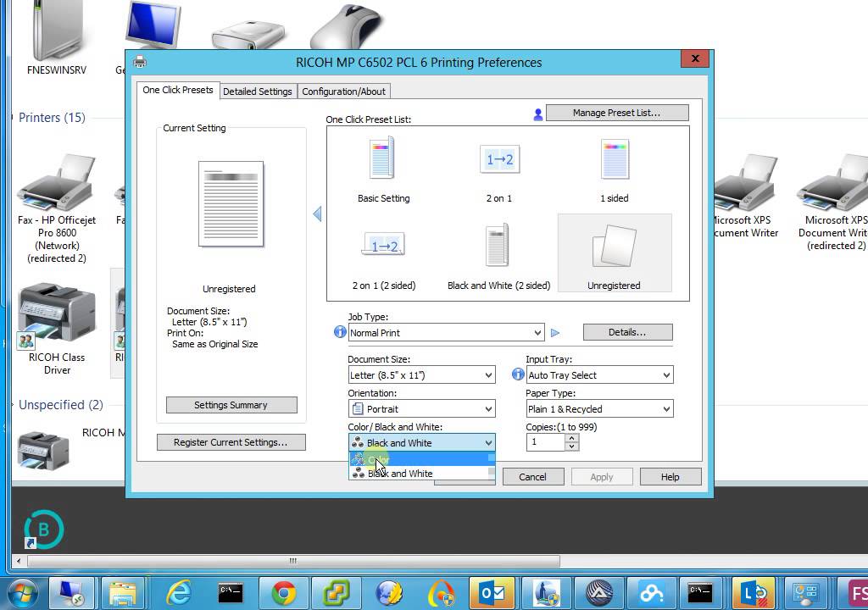Click the Cancel button
868x610 pixels.
coord(533,477)
